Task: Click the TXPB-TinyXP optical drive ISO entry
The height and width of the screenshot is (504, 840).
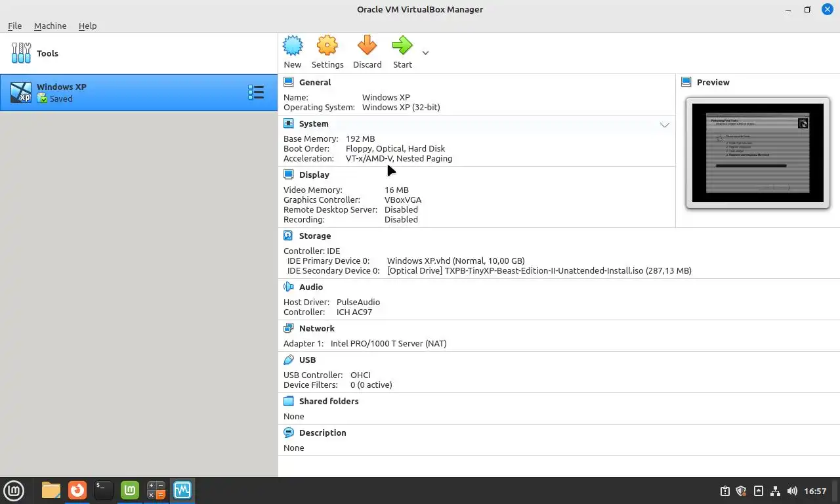Action: pyautogui.click(x=539, y=270)
